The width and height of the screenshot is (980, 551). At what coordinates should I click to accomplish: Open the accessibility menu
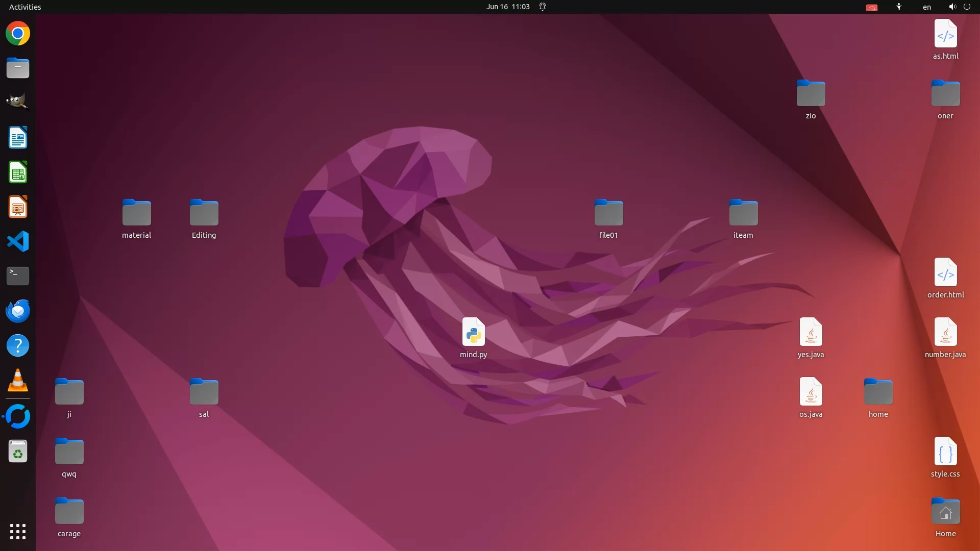(x=898, y=7)
